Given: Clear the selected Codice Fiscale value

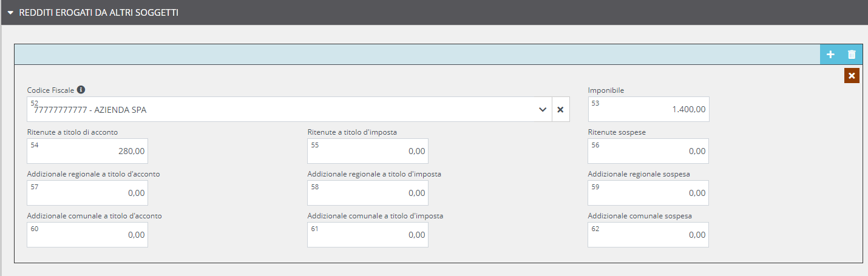Looking at the screenshot, I should pyautogui.click(x=560, y=110).
